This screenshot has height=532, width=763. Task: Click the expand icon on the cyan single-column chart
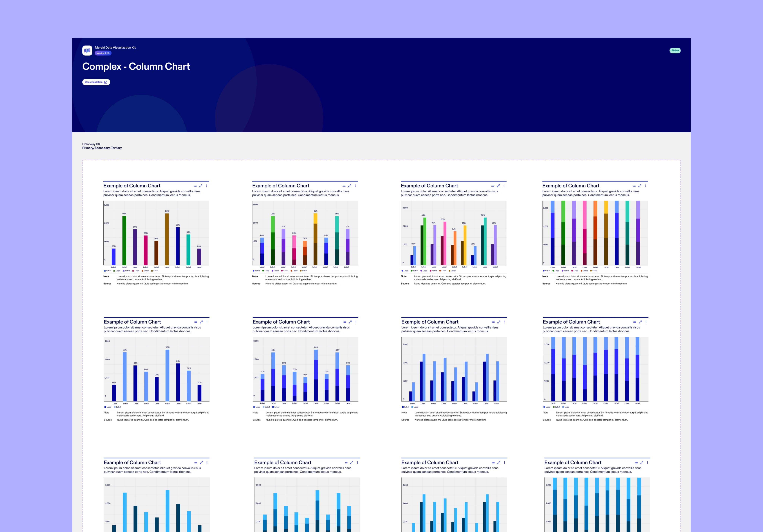tap(201, 463)
